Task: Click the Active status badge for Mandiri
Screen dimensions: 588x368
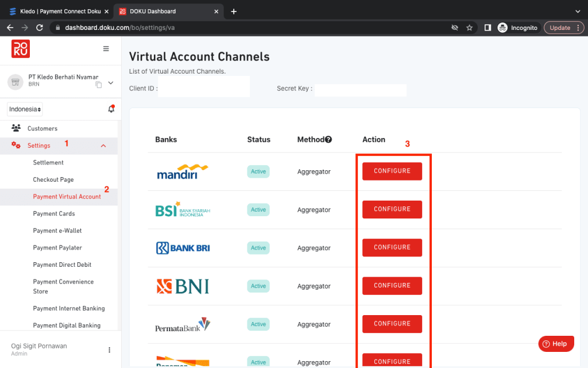Action: coord(258,171)
